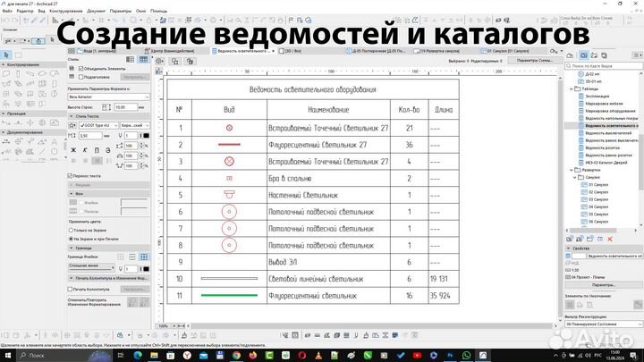The width and height of the screenshot is (644, 362).
Task: Collapse Санузел folder in navigator
Action: coord(574,177)
